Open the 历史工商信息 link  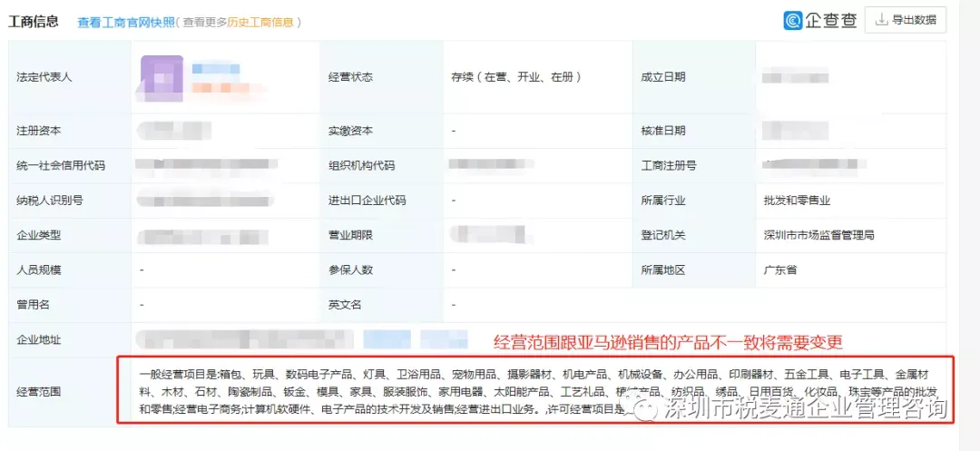(260, 22)
